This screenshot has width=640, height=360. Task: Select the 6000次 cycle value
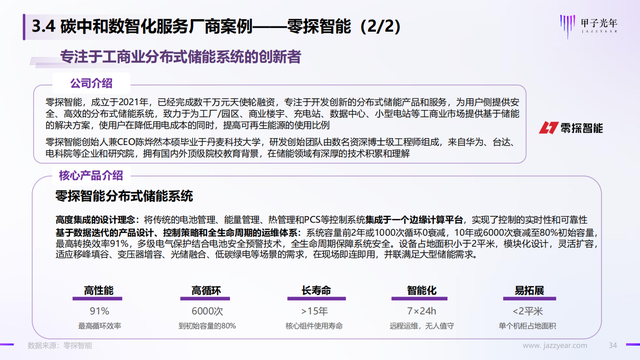207,311
